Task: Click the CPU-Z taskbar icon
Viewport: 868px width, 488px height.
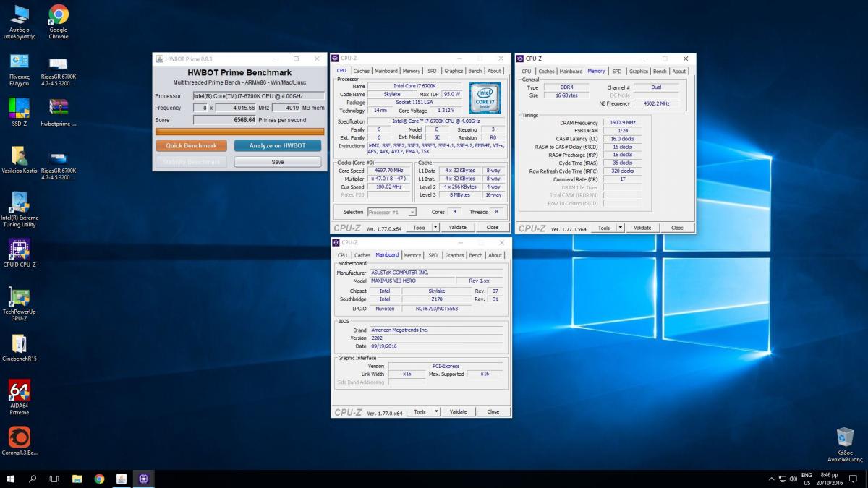Action: (x=143, y=479)
